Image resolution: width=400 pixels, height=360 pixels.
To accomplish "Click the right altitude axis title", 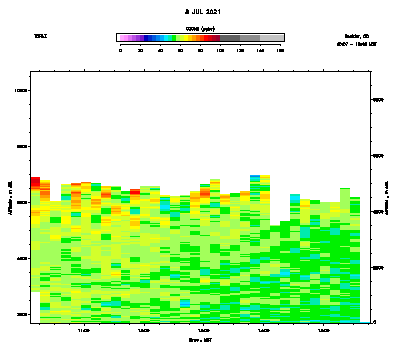I will 387,198.
